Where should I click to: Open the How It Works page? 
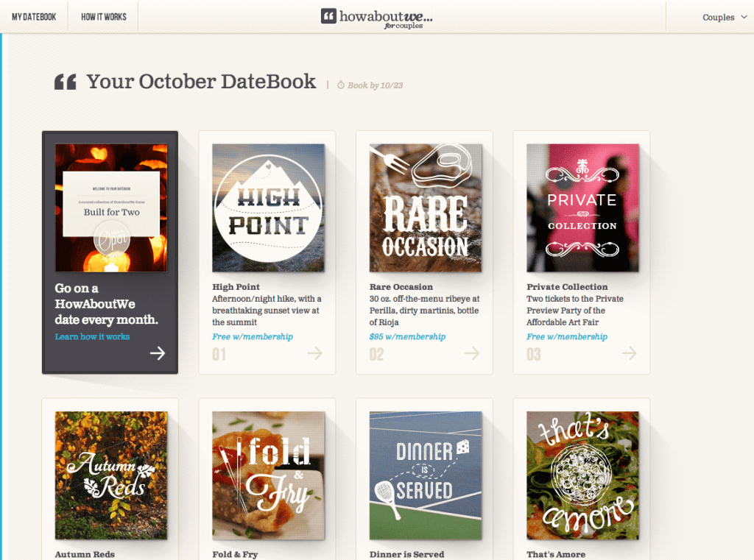(103, 17)
